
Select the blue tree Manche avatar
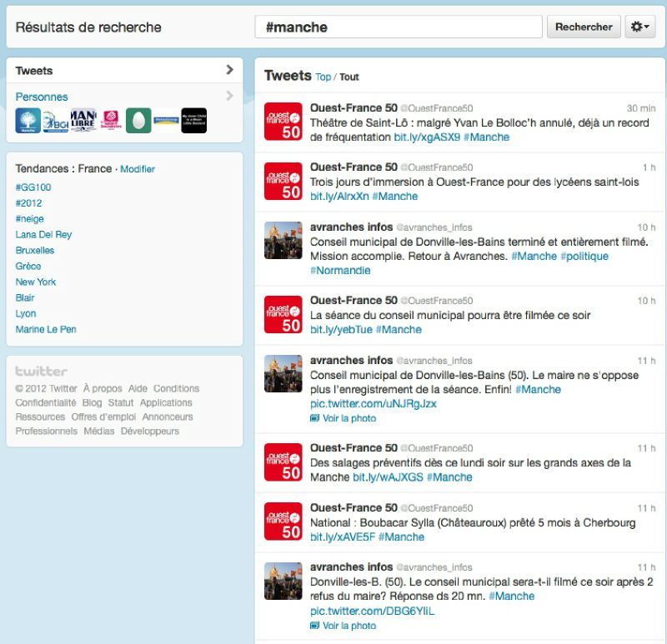click(x=28, y=120)
